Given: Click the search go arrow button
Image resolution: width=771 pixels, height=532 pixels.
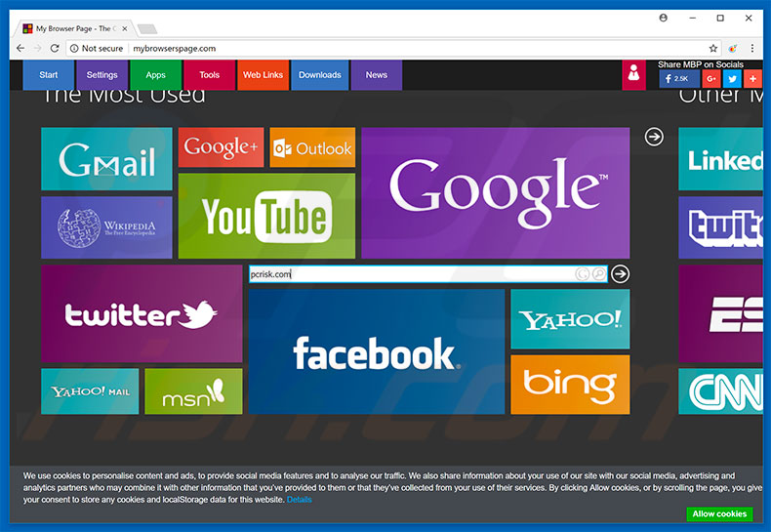Looking at the screenshot, I should 621,274.
